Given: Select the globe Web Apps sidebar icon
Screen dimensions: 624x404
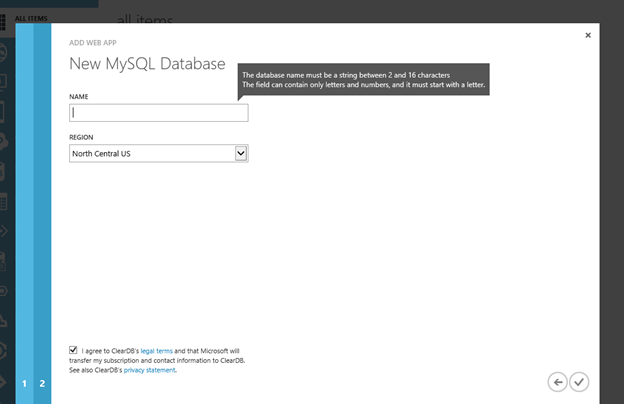Looking at the screenshot, I should [x=3, y=52].
